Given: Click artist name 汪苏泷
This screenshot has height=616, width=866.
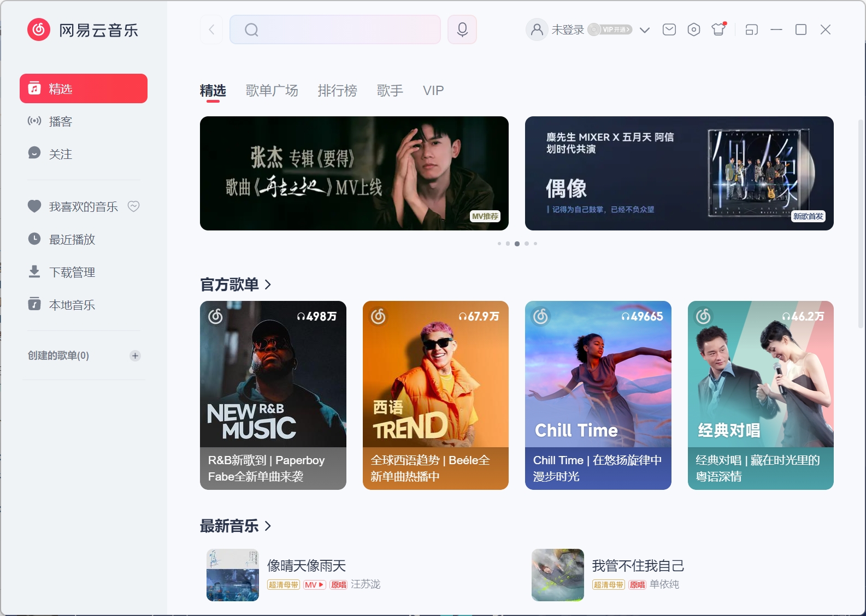Looking at the screenshot, I should pos(366,584).
